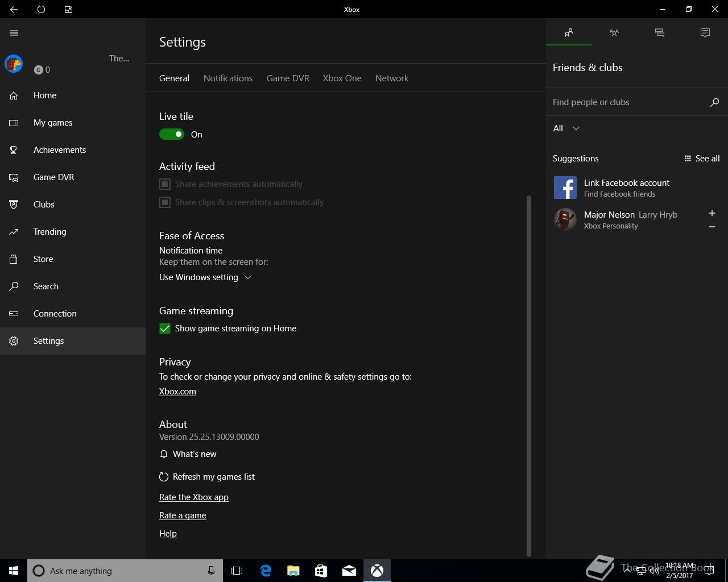Launch Microsoft Edge from taskbar
Image resolution: width=728 pixels, height=582 pixels.
pyautogui.click(x=266, y=571)
